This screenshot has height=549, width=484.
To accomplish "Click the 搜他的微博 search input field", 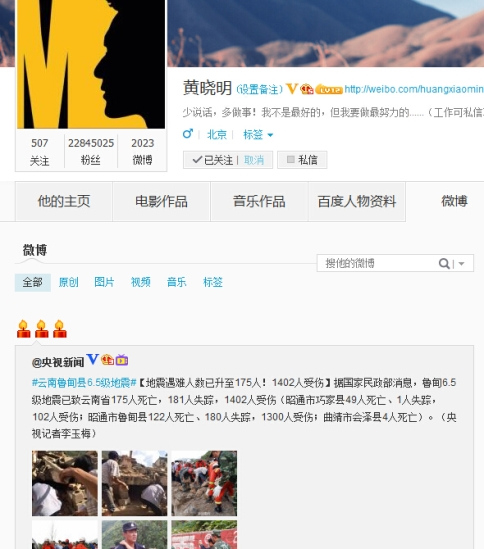I will [x=377, y=263].
